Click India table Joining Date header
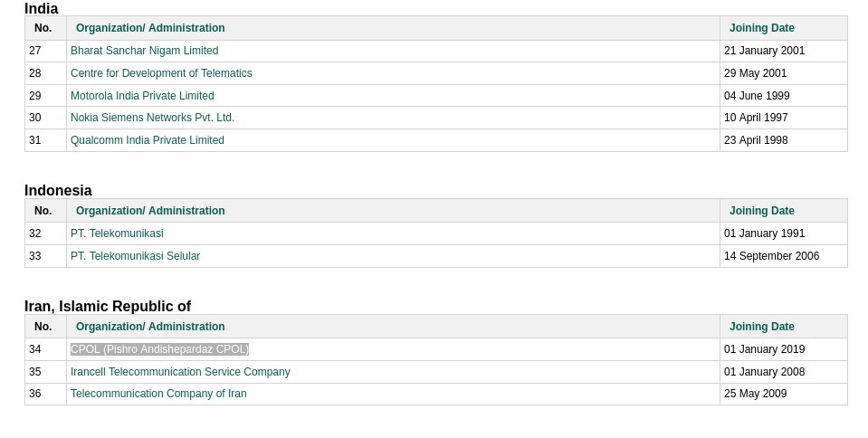Viewport: 868px width, 438px height. click(762, 28)
